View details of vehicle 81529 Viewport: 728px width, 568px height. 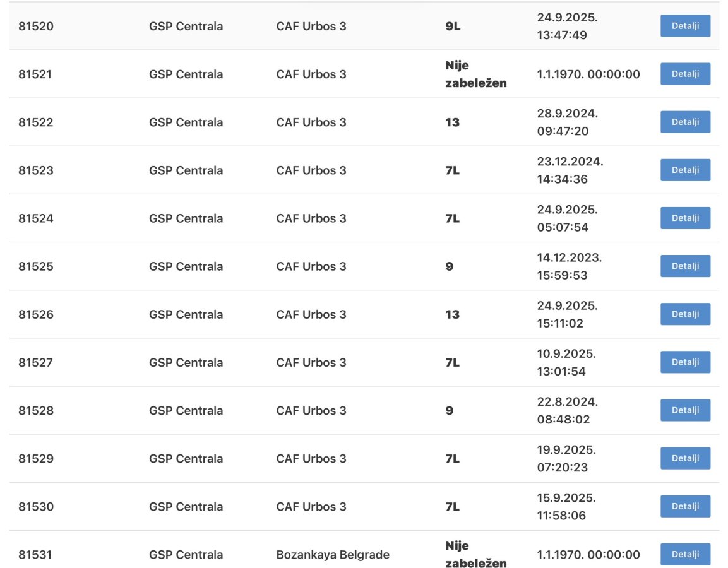pyautogui.click(x=685, y=458)
